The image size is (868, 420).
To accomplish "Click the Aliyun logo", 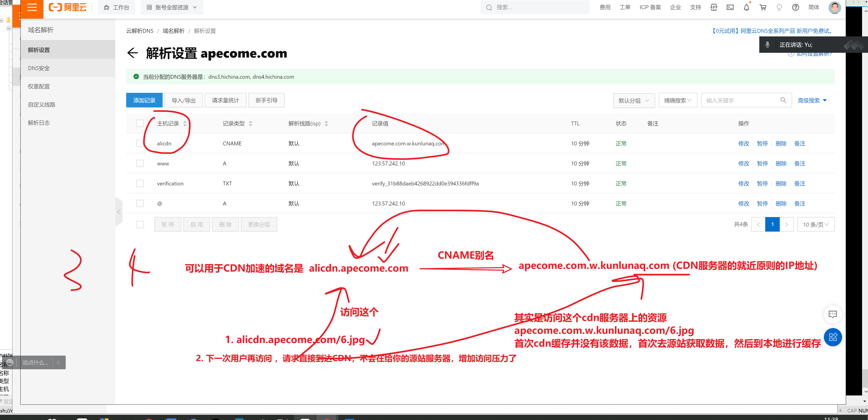I will click(68, 8).
